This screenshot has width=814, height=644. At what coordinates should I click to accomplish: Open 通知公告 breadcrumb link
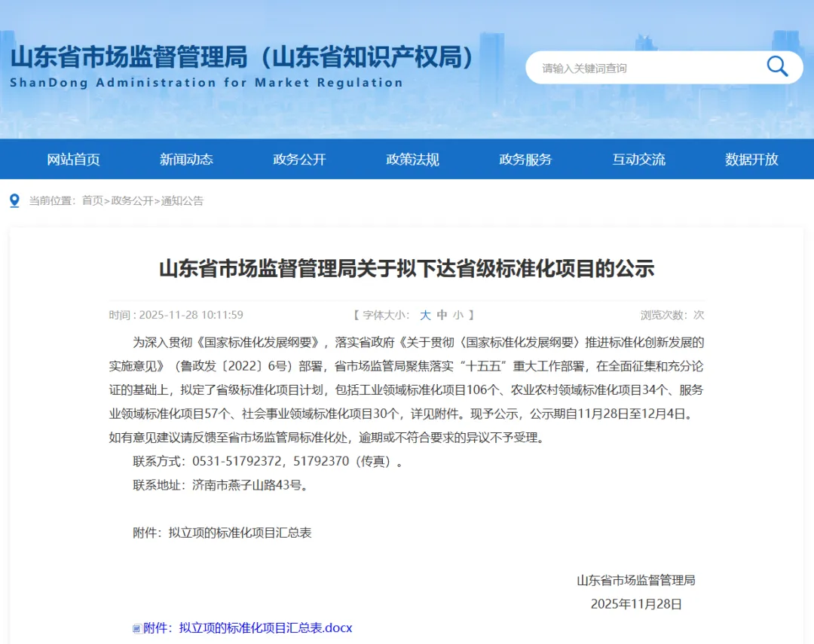pos(182,200)
